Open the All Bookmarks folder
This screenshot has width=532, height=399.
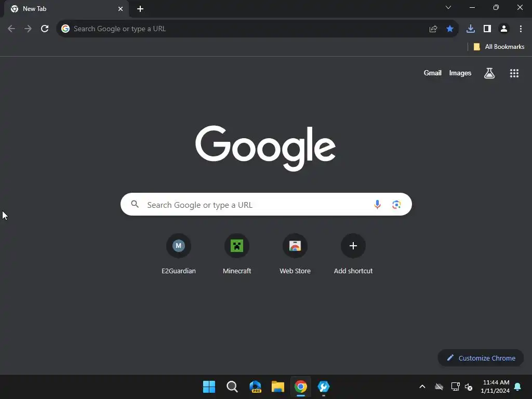499,47
